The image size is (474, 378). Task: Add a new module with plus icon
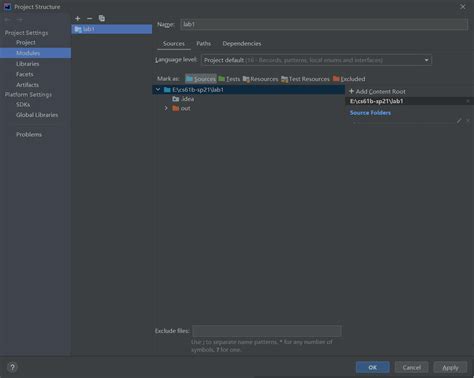coord(78,19)
